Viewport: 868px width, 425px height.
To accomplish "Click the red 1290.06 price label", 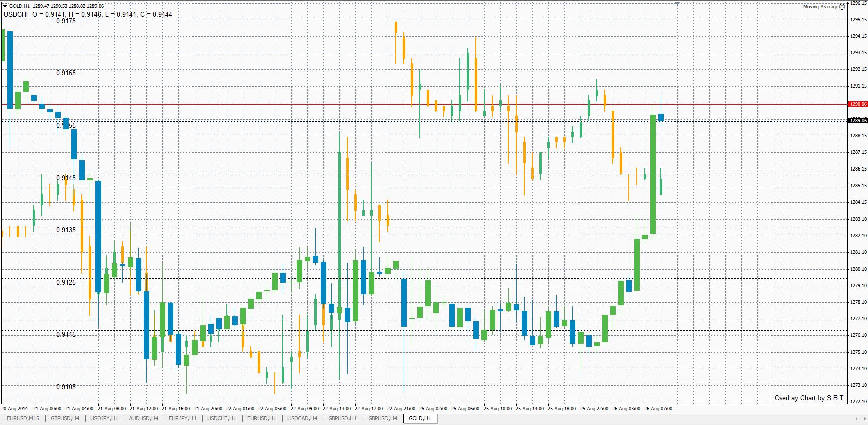I will (x=858, y=104).
